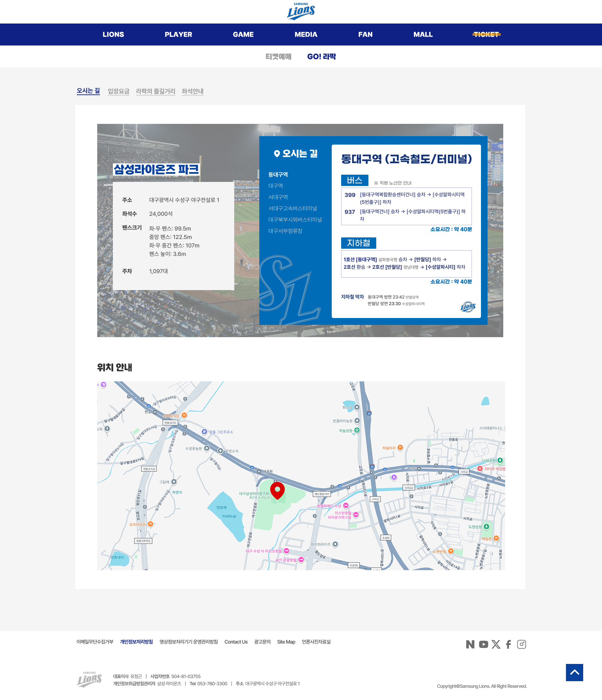This screenshot has width=602, height=700.
Task: Open the PLAYER main menu
Action: [178, 34]
